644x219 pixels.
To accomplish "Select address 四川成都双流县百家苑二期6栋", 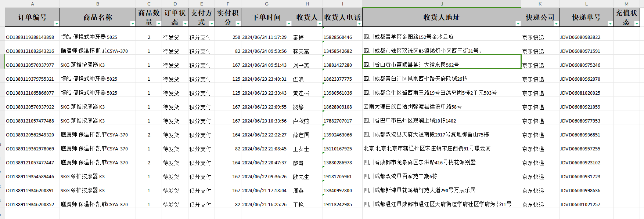I will point(400,176).
